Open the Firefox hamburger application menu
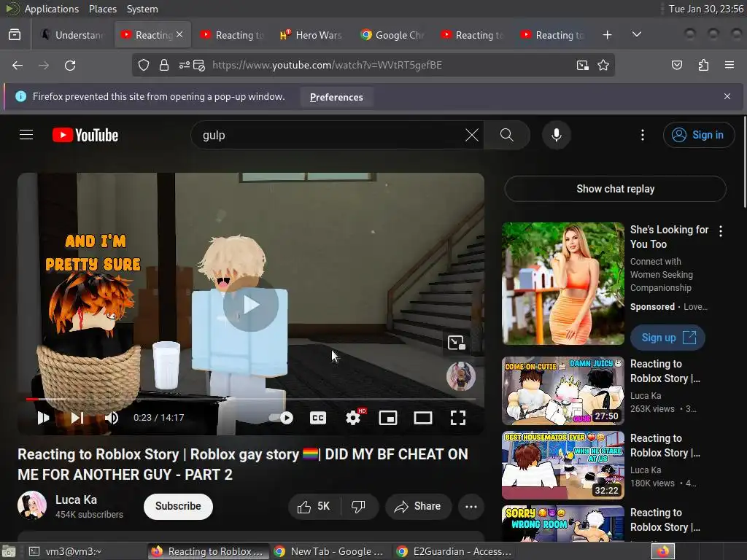Viewport: 747px width, 560px height. 729,65
